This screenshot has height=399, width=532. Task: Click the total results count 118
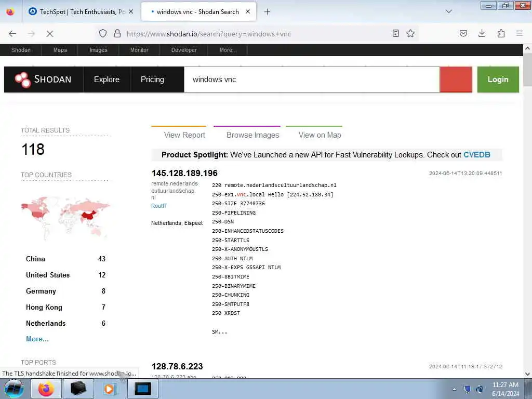tap(33, 149)
